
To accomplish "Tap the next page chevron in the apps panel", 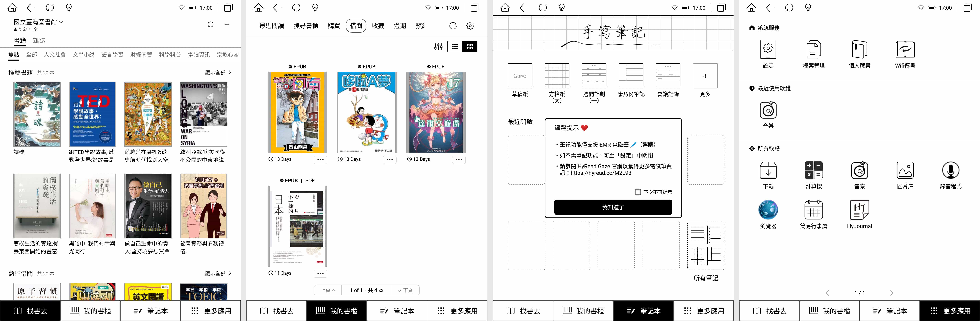I will click(x=891, y=293).
